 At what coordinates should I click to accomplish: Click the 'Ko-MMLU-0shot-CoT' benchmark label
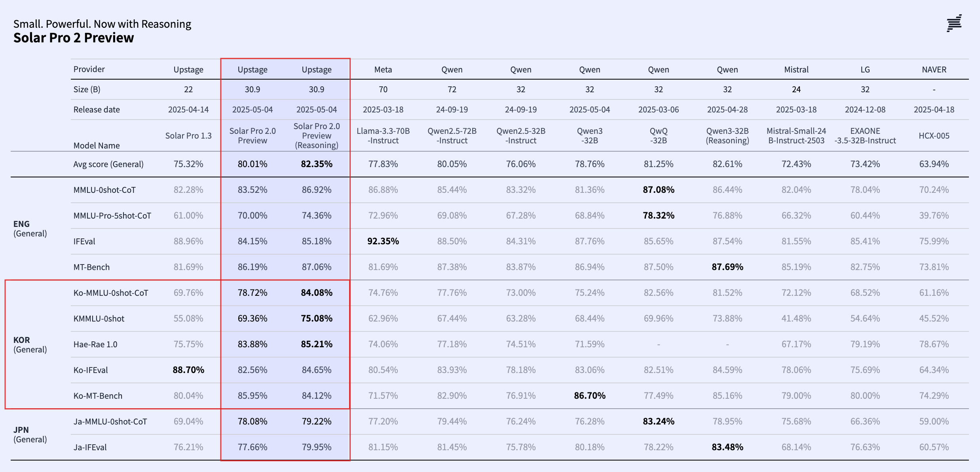coord(111,293)
